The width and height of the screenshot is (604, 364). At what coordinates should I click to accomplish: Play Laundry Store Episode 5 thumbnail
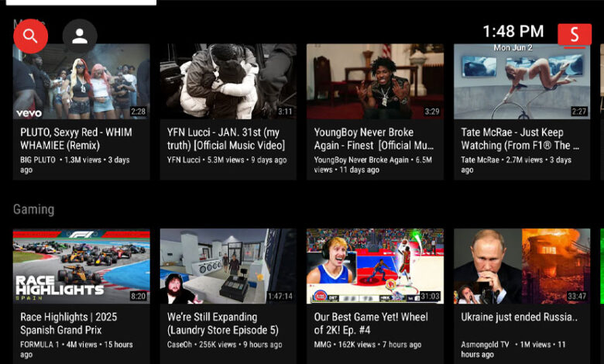click(228, 266)
